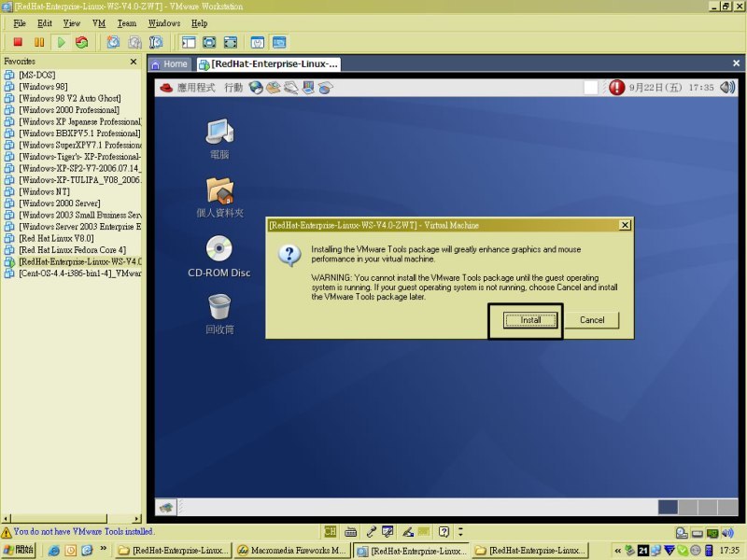Select the 個人資料夾 home folder desktop icon
The height and width of the screenshot is (560, 747).
click(219, 198)
